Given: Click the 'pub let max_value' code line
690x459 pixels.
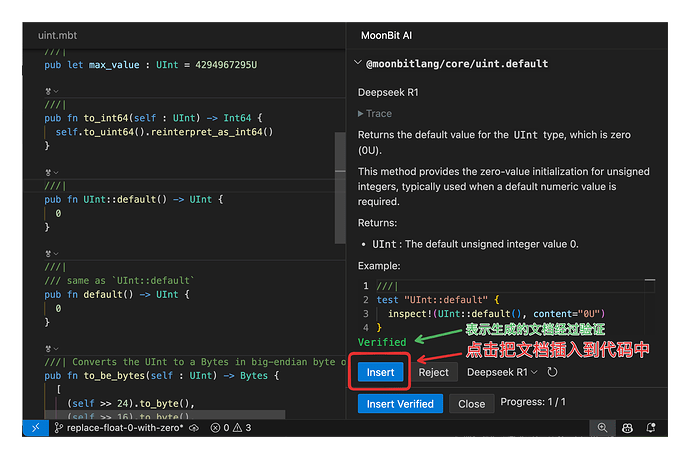Looking at the screenshot, I should [x=150, y=65].
